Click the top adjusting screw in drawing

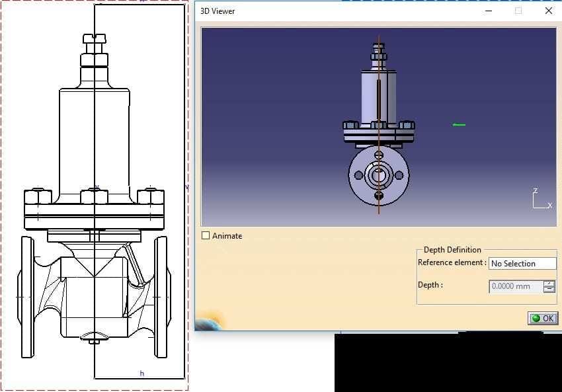(95, 39)
